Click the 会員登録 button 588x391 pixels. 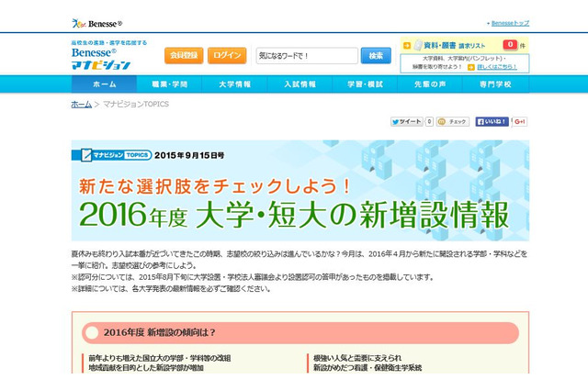(184, 55)
